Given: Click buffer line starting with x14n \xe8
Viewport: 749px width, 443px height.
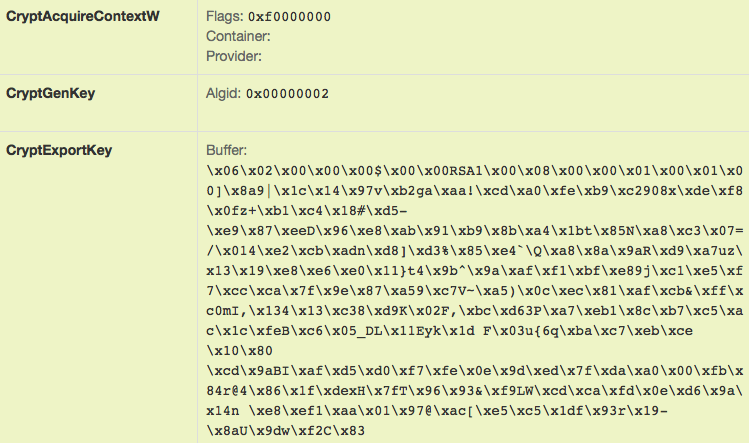Looking at the screenshot, I should (x=437, y=411).
